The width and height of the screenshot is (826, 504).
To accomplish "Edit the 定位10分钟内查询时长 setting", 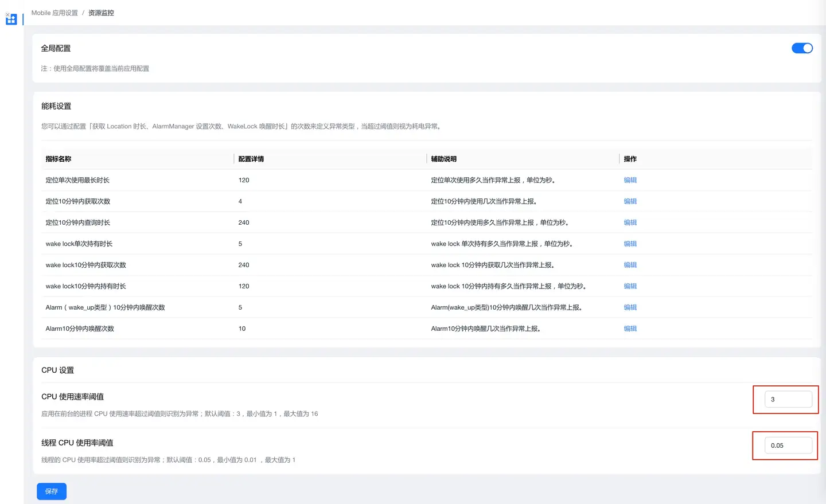I will (x=630, y=222).
